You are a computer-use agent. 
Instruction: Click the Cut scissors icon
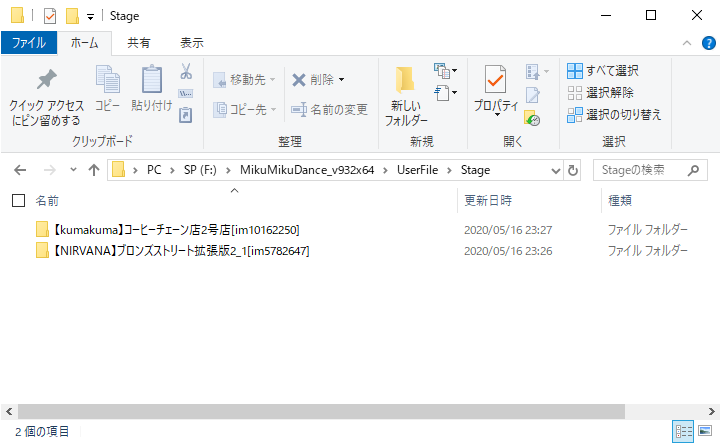tap(186, 71)
